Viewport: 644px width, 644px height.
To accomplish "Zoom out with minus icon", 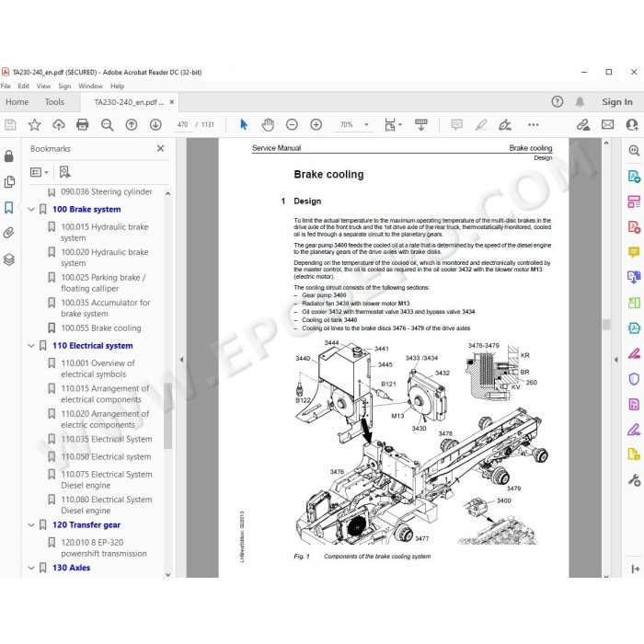I will [x=292, y=124].
